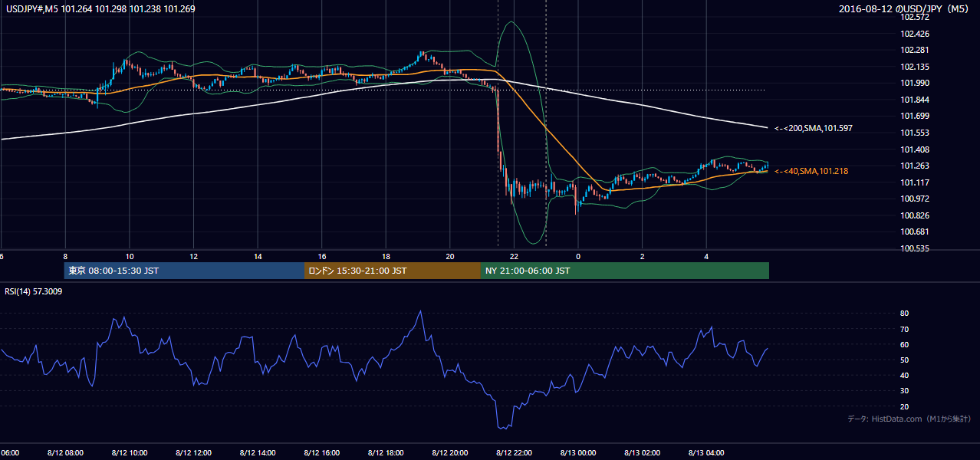The image size is (980, 460).
Task: Click hour 14 on the price chart axis
Action: [258, 256]
